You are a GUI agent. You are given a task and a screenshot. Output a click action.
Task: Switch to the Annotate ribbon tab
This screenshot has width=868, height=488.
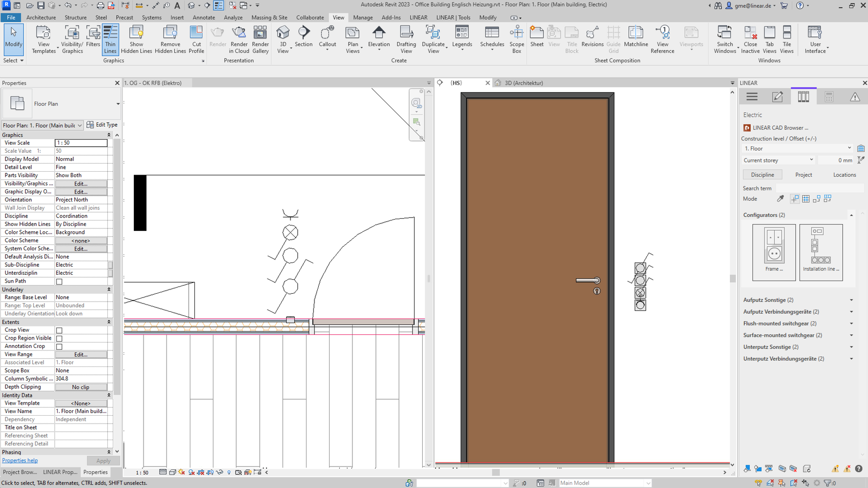[x=204, y=18]
